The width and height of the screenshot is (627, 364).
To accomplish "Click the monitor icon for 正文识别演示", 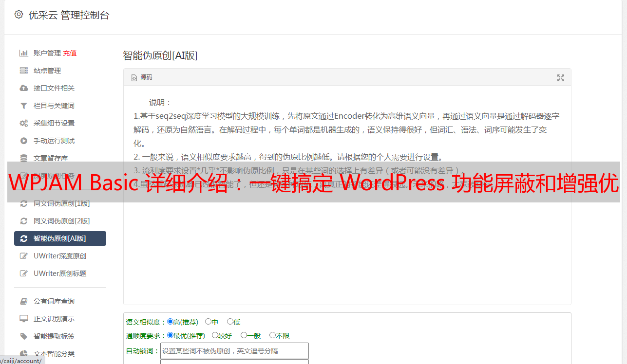I will [23, 319].
